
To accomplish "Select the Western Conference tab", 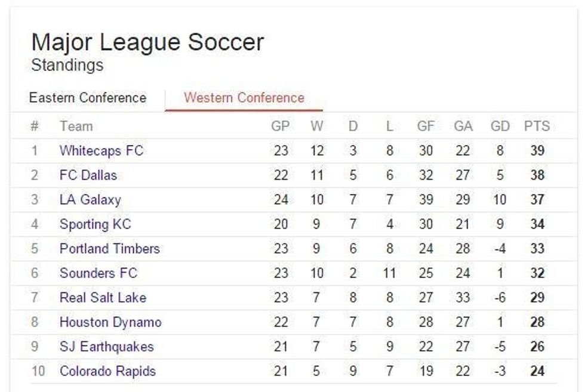I will tap(244, 98).
